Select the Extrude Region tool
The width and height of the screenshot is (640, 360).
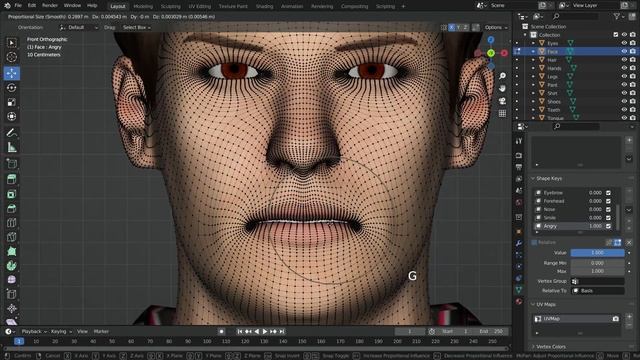[x=11, y=179]
